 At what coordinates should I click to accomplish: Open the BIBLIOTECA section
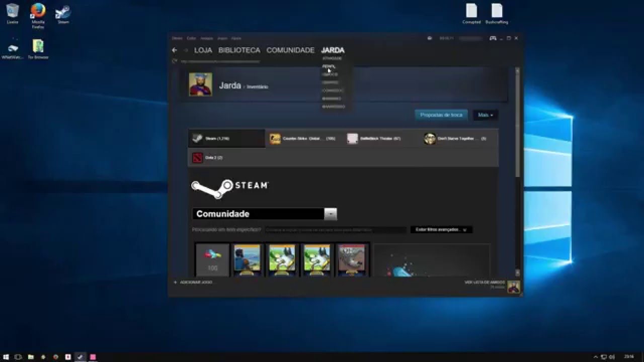point(239,50)
